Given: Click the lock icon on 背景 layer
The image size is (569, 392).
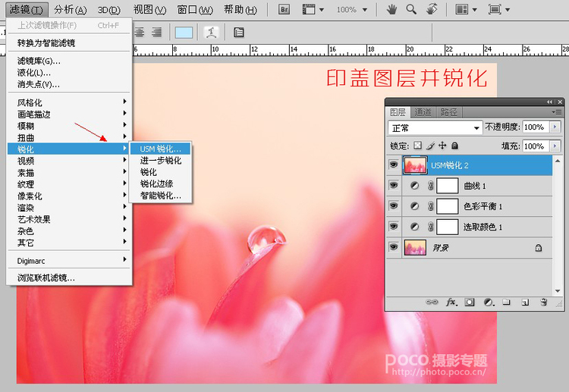Looking at the screenshot, I should click(x=539, y=248).
